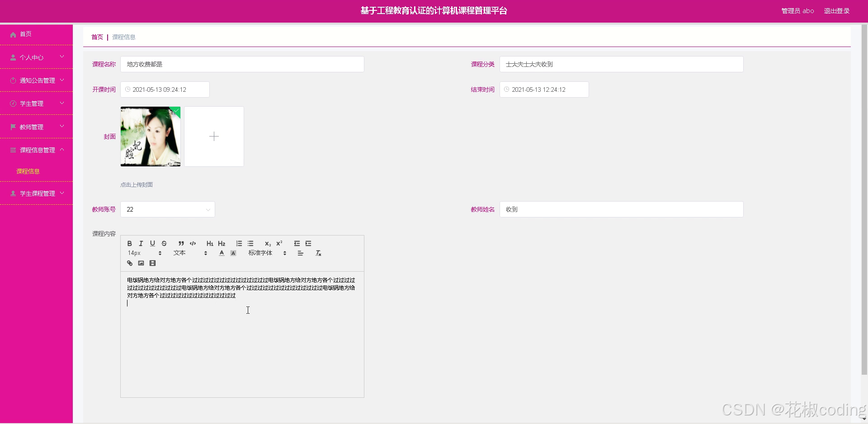This screenshot has width=868, height=424.
Task: Apply Heading 2 style
Action: tap(222, 243)
